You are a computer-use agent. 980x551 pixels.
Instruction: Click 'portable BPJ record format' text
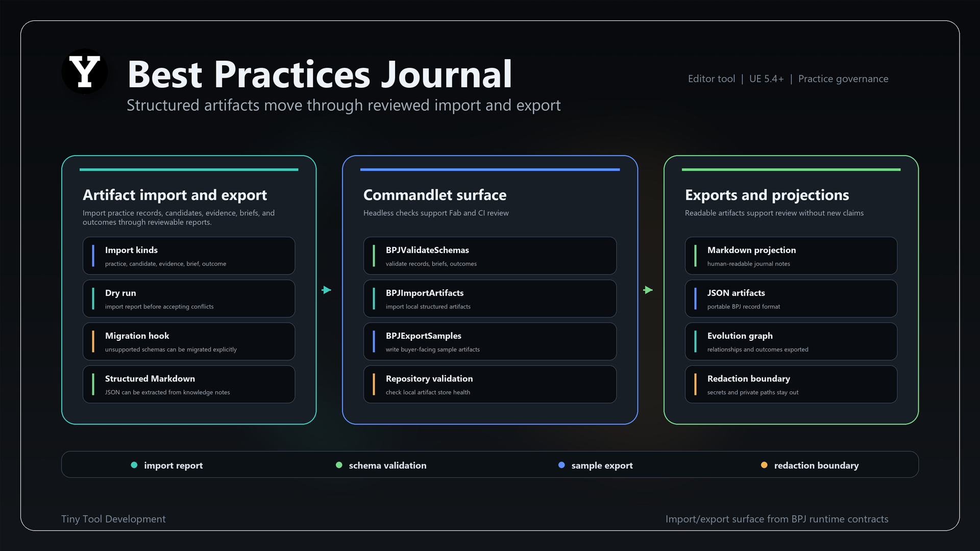click(744, 307)
